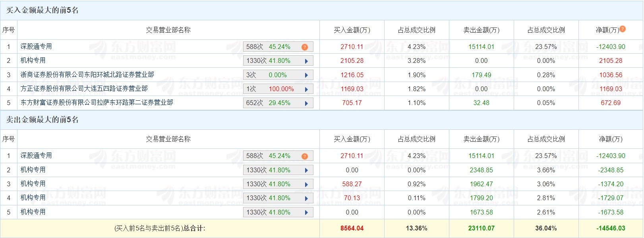Click 652次 29.45% success-rate badge
Viewport: 644px width, 238px height.
[x=278, y=103]
